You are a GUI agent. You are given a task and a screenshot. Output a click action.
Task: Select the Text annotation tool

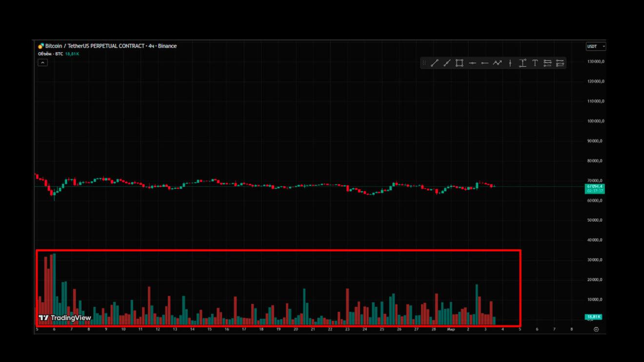(x=535, y=63)
